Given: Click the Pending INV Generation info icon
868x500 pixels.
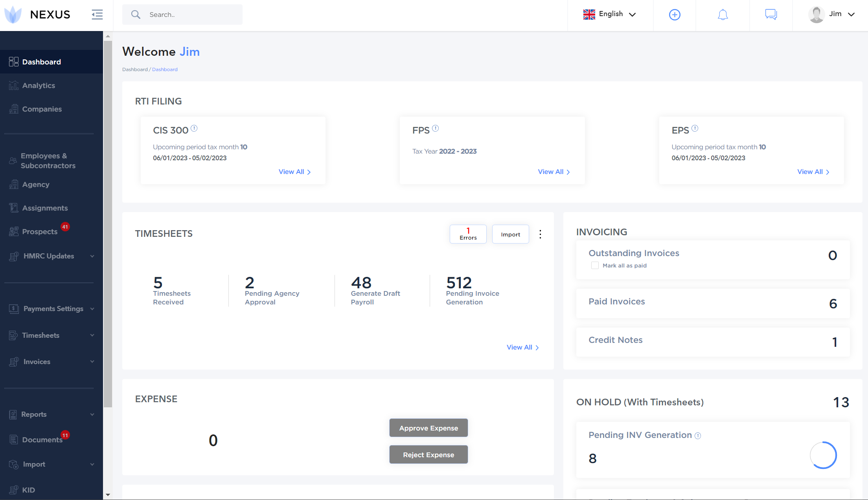Looking at the screenshot, I should tap(698, 436).
